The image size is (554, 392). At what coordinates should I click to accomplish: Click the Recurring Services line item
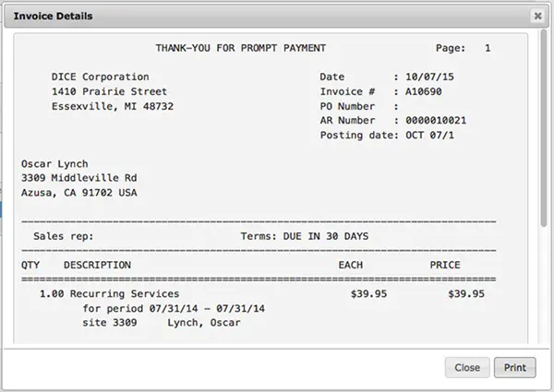[x=125, y=293]
